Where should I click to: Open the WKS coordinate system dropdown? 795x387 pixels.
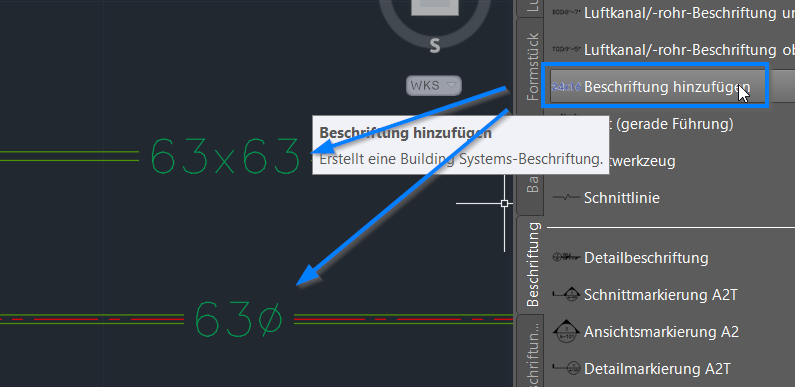coord(433,85)
